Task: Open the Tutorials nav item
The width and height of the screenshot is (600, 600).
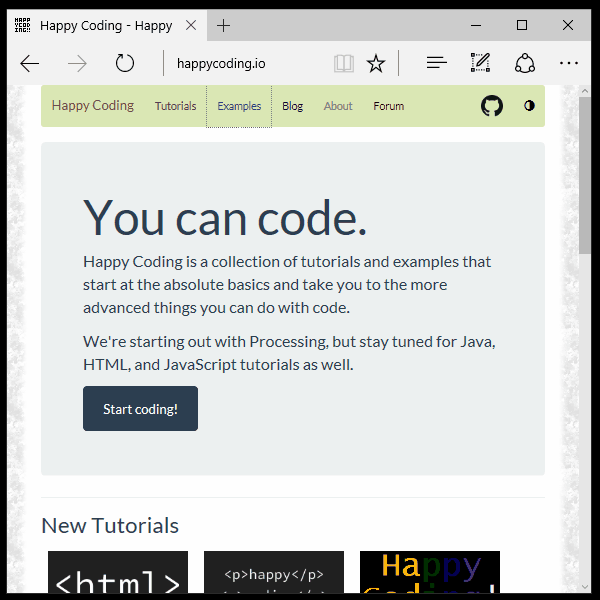Action: 175,106
